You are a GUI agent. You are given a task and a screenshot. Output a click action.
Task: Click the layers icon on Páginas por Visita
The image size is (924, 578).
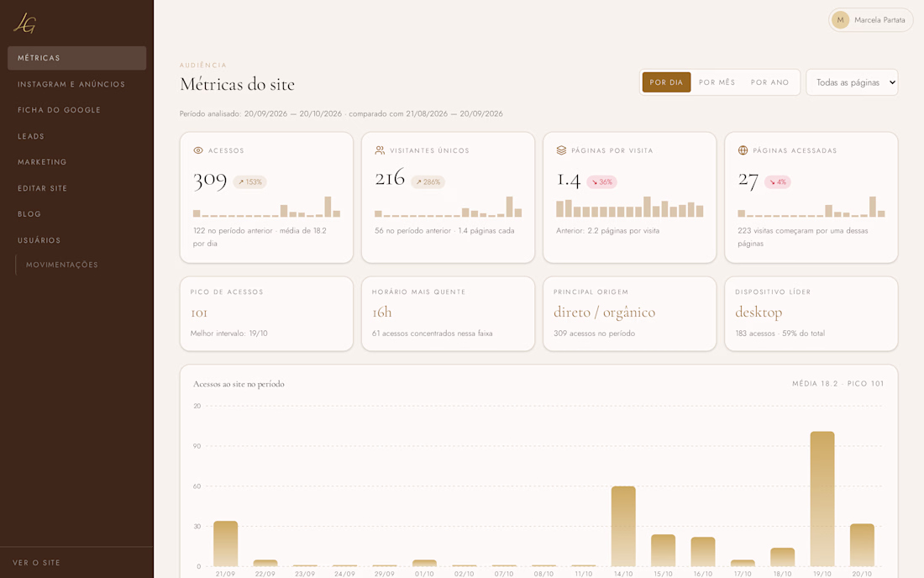pos(561,150)
